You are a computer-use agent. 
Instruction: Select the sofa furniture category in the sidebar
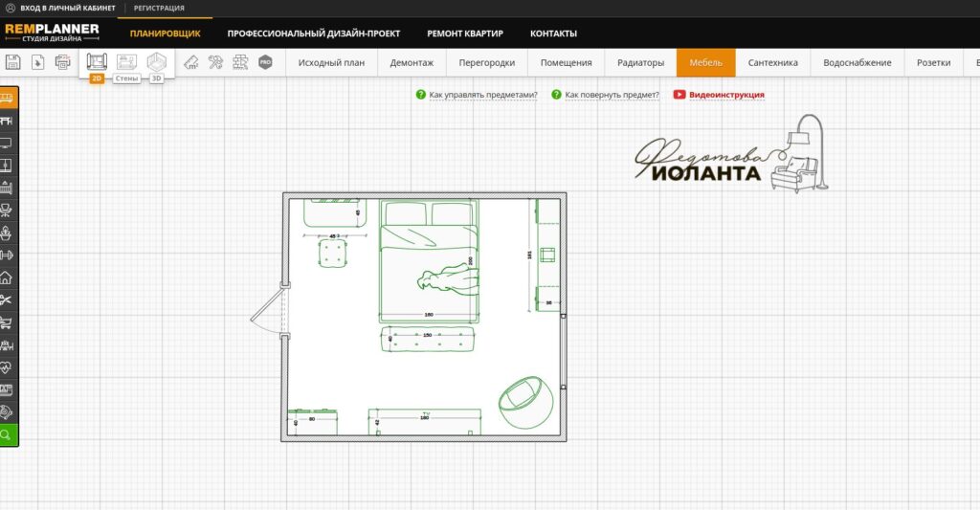pos(8,99)
